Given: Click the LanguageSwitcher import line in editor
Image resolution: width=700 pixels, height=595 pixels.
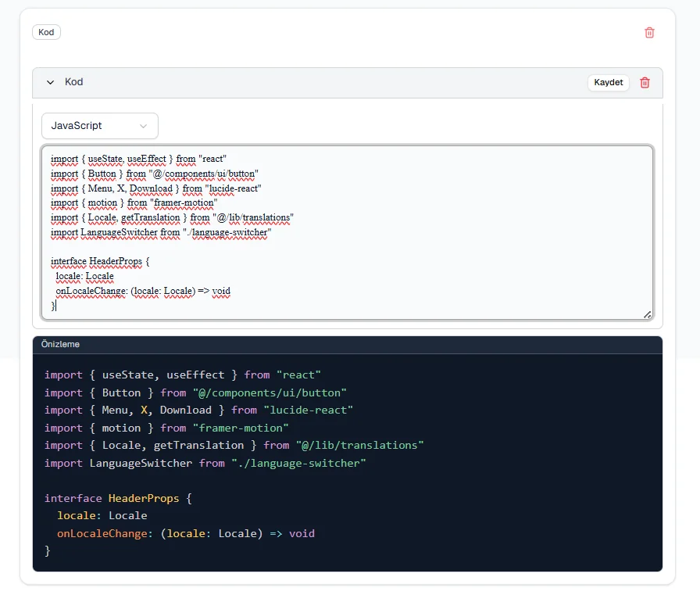Looking at the screenshot, I should click(x=161, y=232).
